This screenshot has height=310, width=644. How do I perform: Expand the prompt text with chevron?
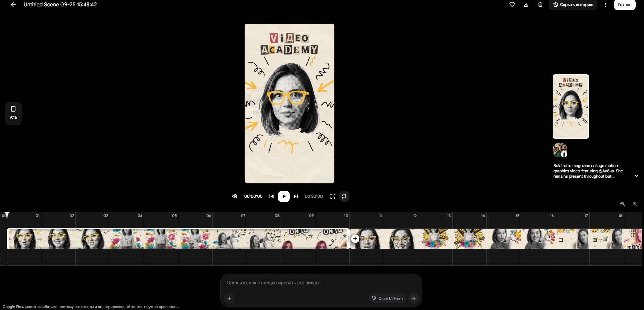(x=636, y=176)
